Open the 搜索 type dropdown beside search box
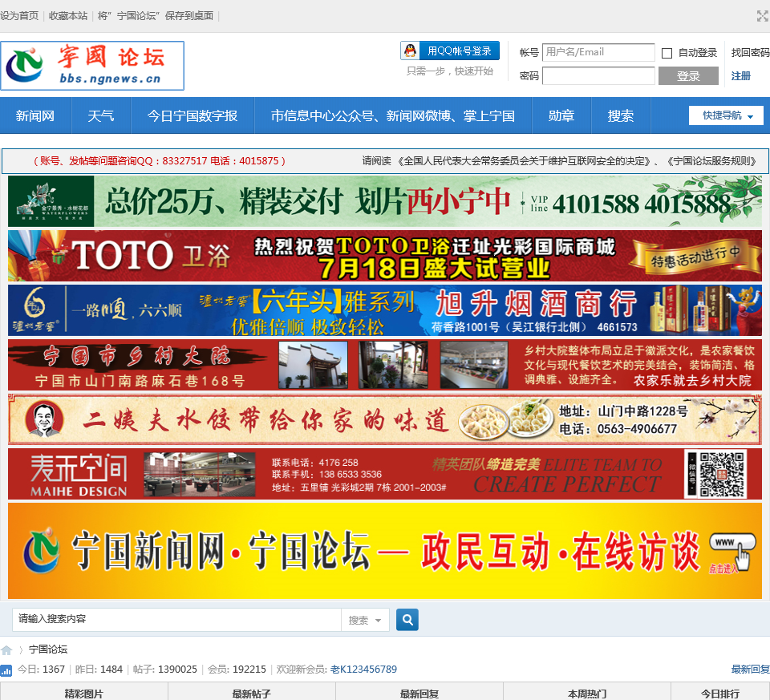This screenshot has height=700, width=770. (365, 620)
